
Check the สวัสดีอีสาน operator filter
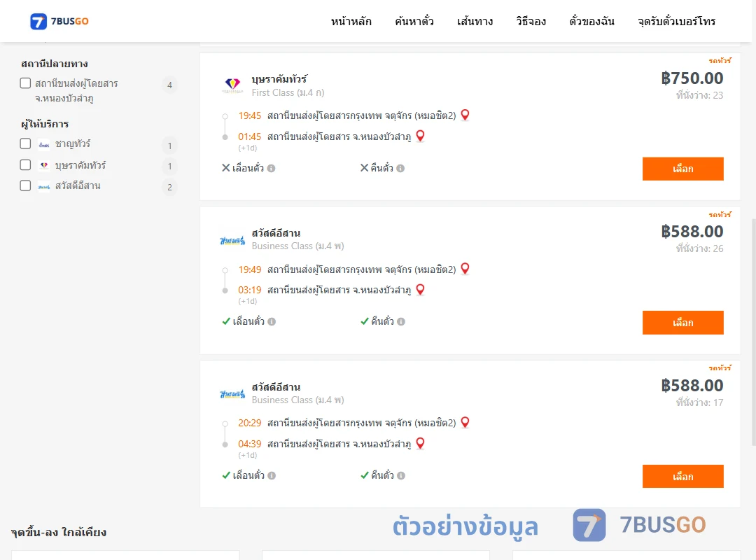tap(26, 185)
